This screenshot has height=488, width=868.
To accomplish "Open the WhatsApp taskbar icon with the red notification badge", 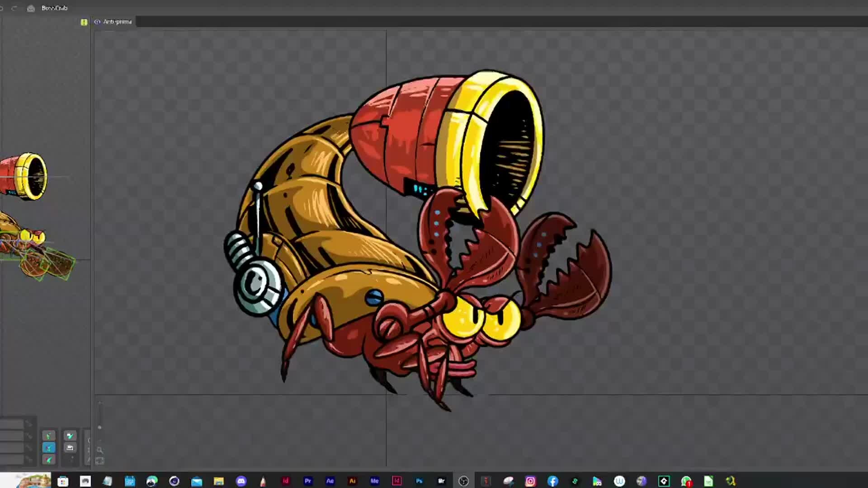I will click(686, 481).
